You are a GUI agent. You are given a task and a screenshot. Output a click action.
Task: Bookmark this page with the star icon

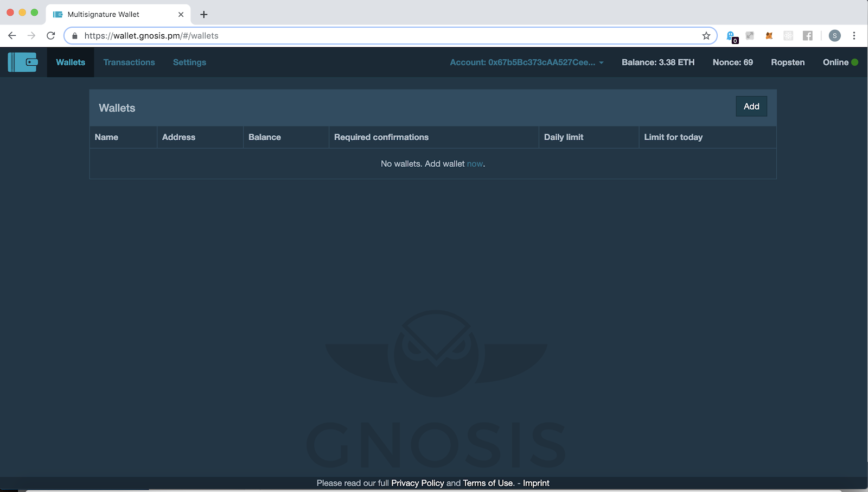click(706, 36)
